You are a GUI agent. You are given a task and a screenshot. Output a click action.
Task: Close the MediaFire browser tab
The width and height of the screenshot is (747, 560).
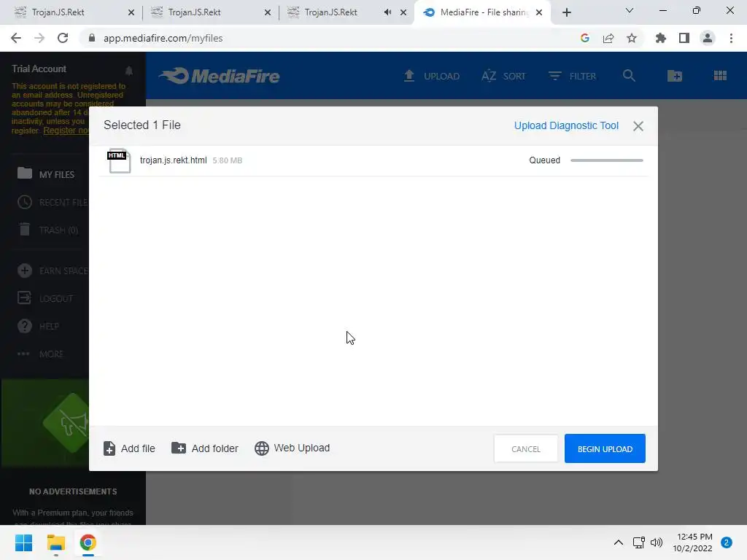coord(539,12)
